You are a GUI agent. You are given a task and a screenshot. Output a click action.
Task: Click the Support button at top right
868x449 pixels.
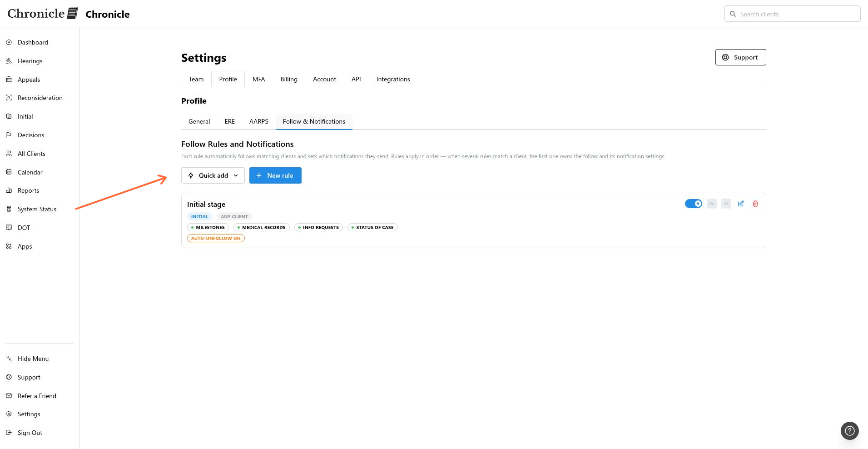click(740, 57)
